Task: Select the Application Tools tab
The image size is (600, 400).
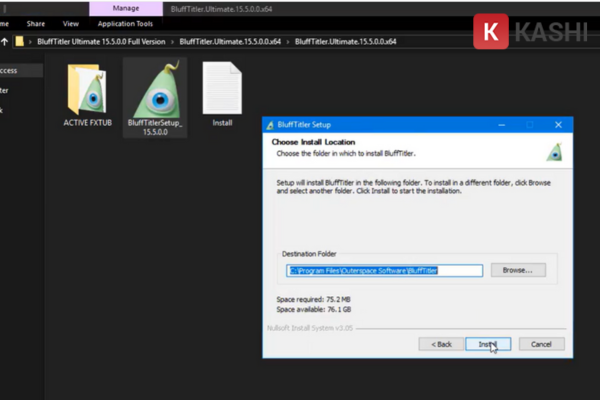Action: coord(124,23)
